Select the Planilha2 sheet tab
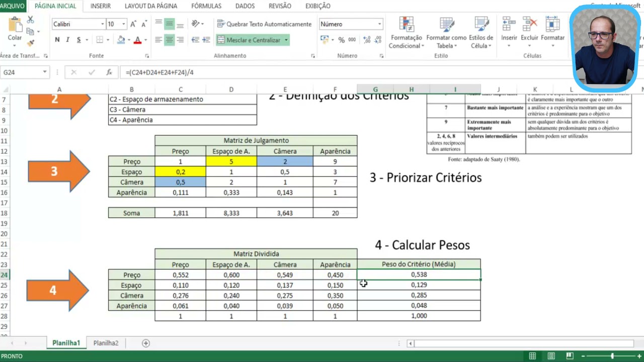Viewport: 644px width, 362px height. point(106,343)
